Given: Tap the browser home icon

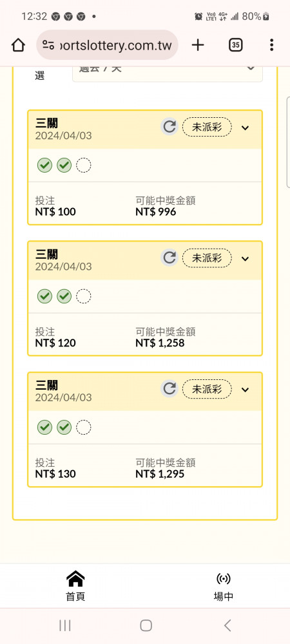Looking at the screenshot, I should coord(18,45).
